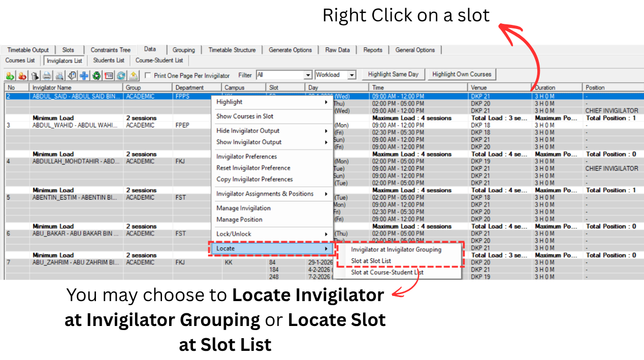Click the Time column header
Image resolution: width=644 pixels, height=360 pixels.
tap(419, 87)
